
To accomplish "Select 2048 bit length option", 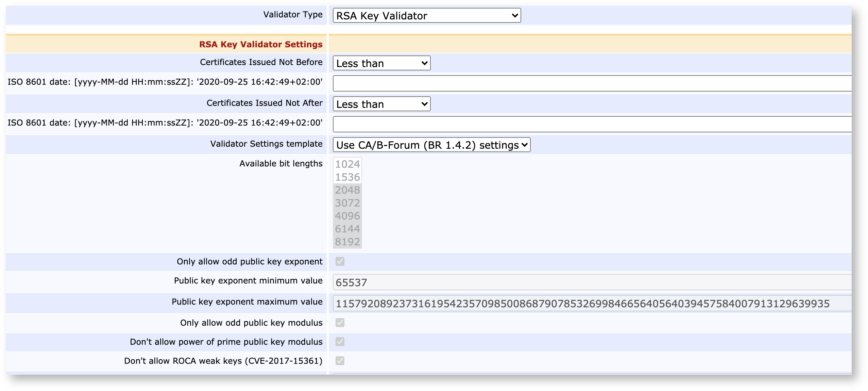I will (x=347, y=190).
